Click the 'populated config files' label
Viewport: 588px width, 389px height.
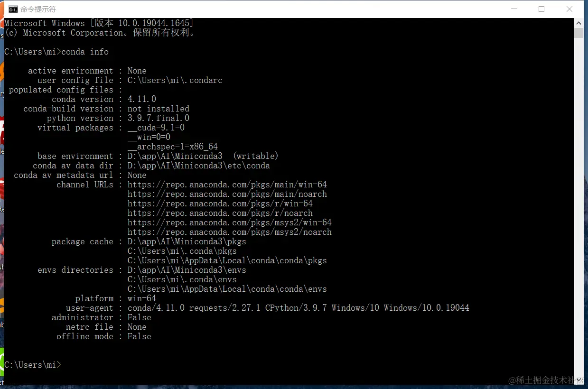(x=61, y=90)
